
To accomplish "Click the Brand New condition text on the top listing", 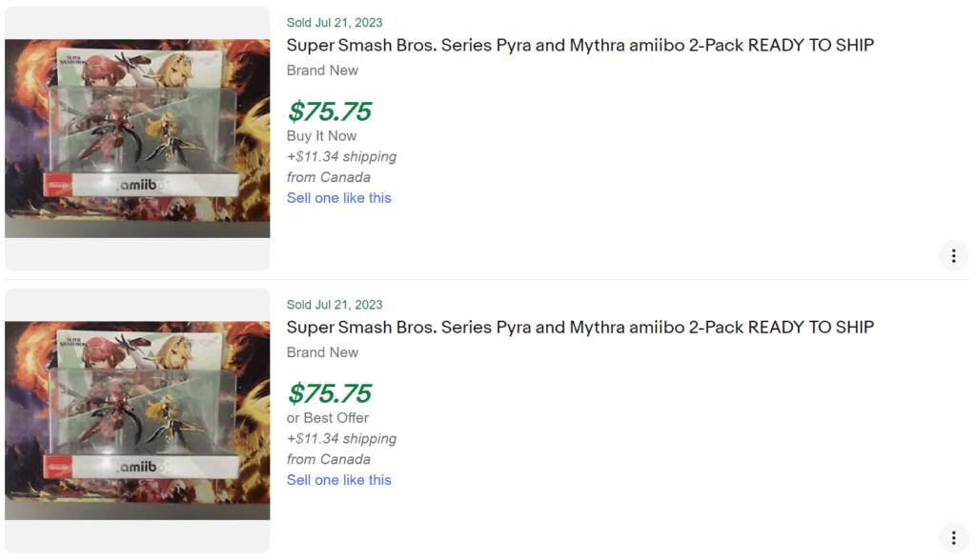I will (321, 70).
